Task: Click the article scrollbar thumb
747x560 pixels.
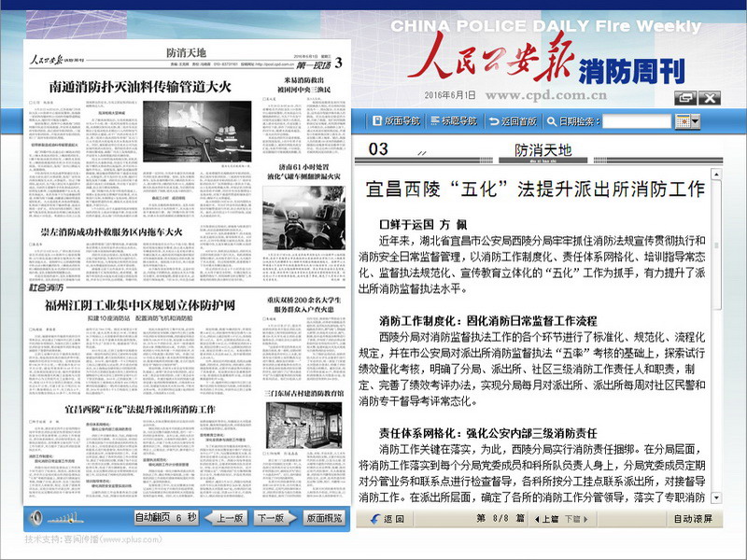Action: 716,245
